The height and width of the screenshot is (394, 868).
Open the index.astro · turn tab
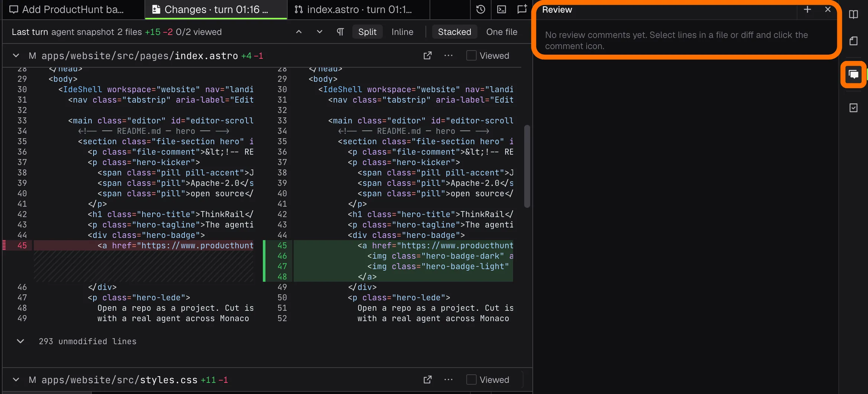point(359,10)
